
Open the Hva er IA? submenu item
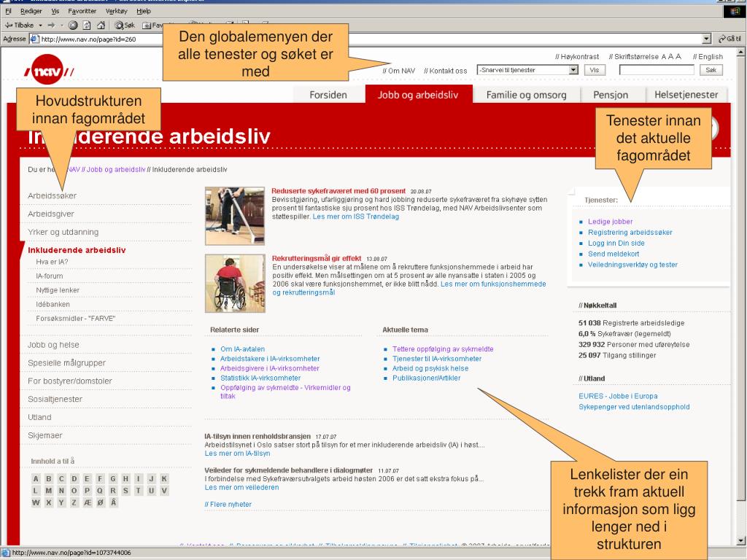pos(52,262)
